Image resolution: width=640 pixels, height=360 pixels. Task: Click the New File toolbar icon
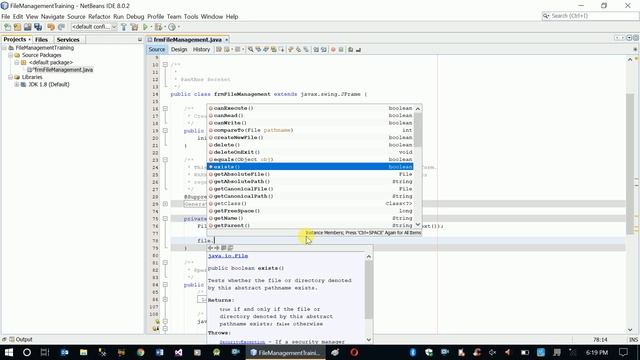click(7, 27)
